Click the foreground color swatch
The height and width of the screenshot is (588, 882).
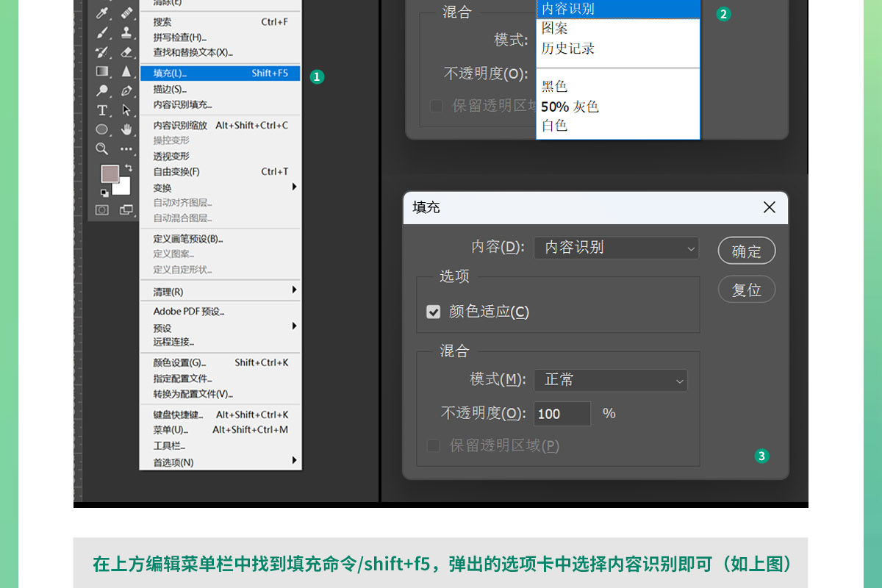tap(110, 173)
